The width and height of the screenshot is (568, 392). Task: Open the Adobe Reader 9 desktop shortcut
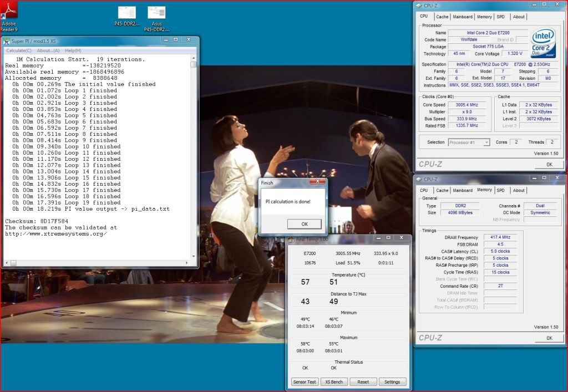click(x=9, y=16)
